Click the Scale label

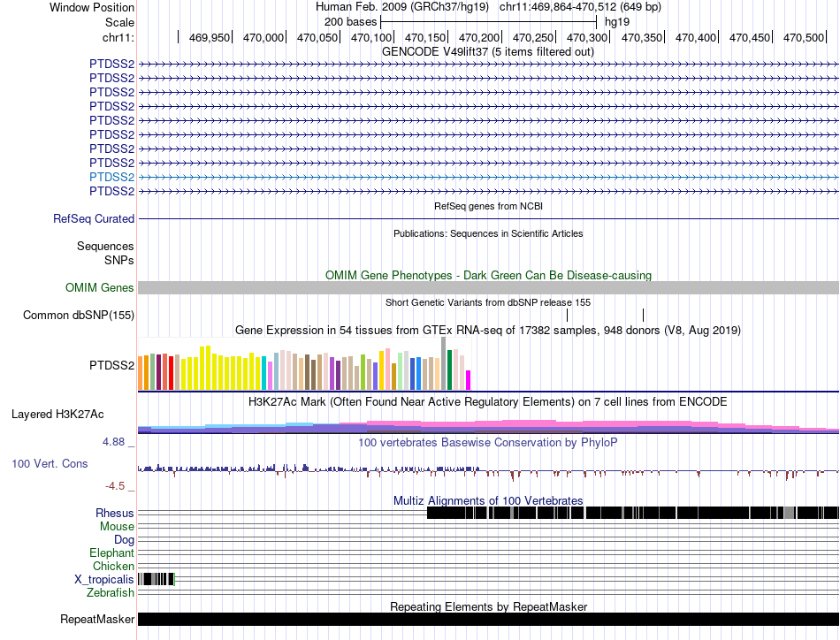pyautogui.click(x=119, y=22)
